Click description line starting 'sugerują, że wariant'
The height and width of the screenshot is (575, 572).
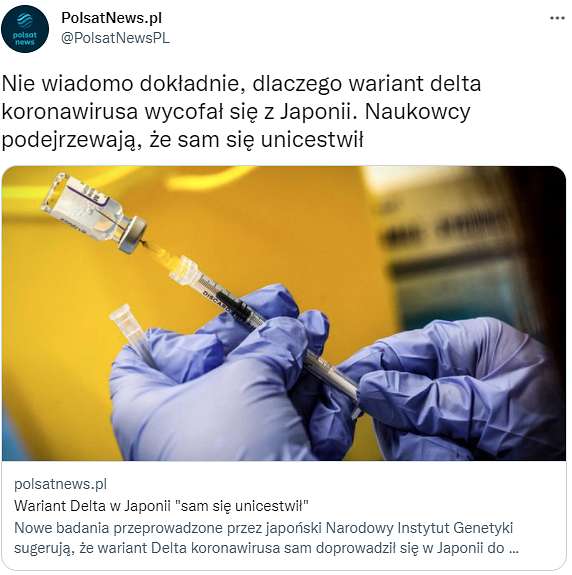click(x=267, y=548)
